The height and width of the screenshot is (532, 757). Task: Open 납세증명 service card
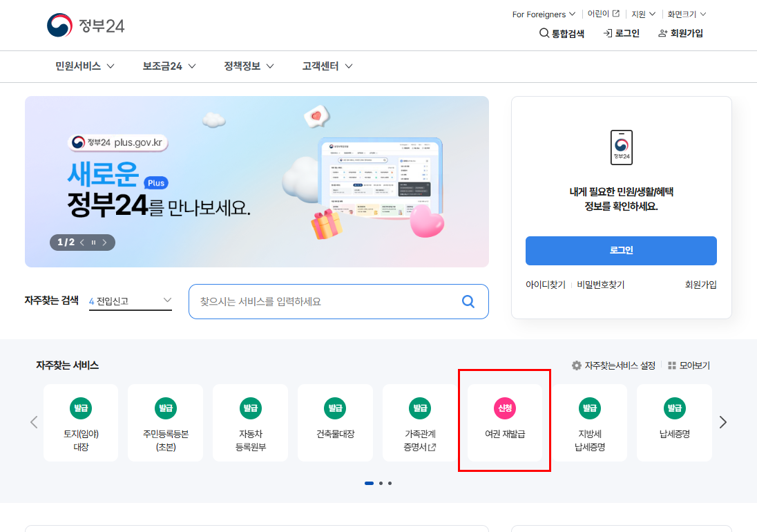(674, 423)
